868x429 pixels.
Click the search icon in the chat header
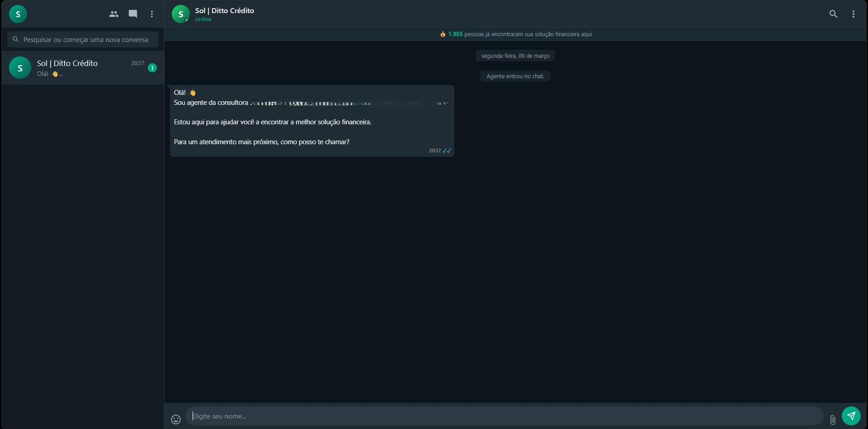coord(833,14)
